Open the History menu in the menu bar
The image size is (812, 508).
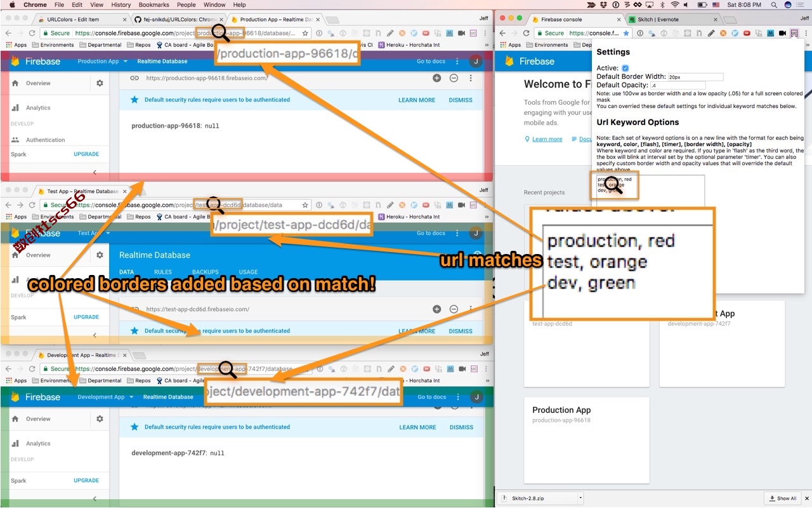[121, 4]
